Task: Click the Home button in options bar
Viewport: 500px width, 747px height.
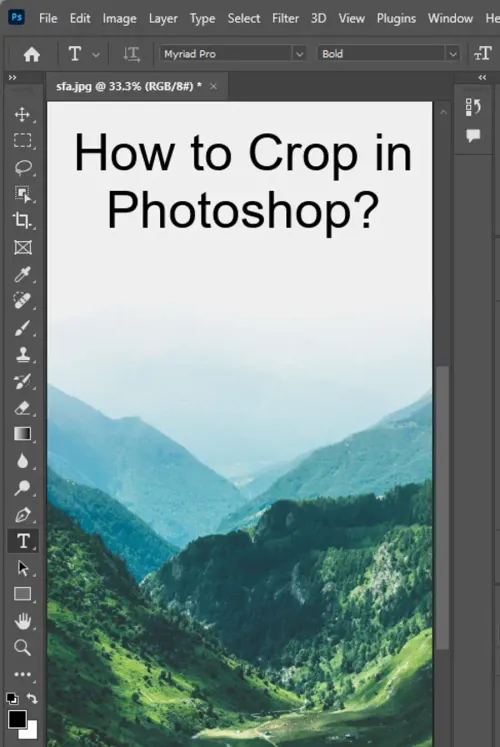Action: coord(31,54)
